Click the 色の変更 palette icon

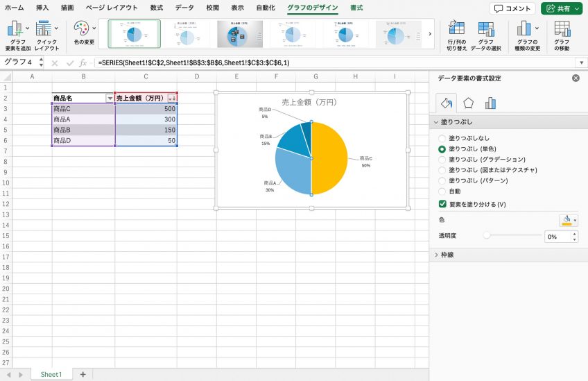point(82,29)
